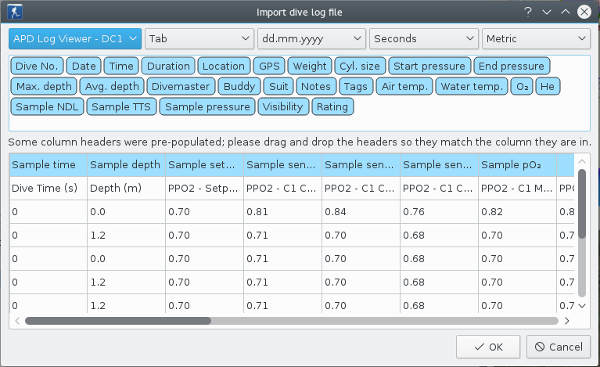Image resolution: width=600 pixels, height=367 pixels.
Task: Pick the End pressure header tag
Action: click(512, 66)
